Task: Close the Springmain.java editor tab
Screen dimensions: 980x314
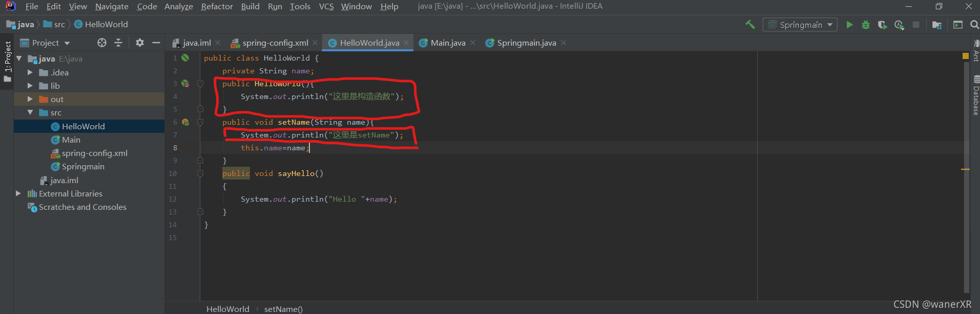Action: click(564, 43)
